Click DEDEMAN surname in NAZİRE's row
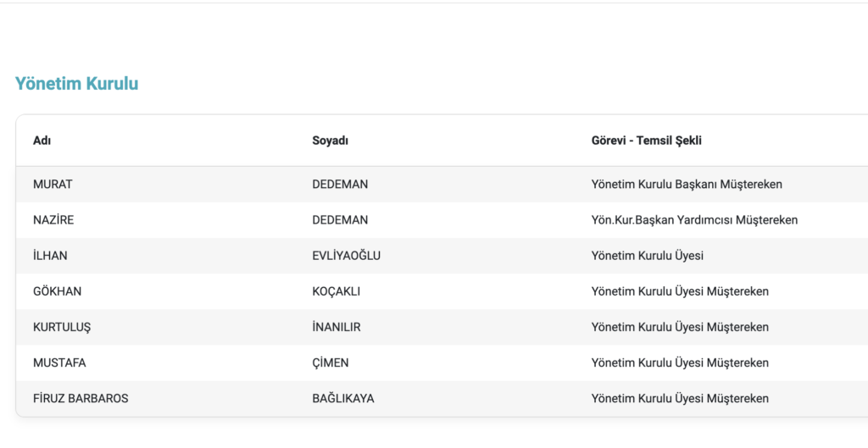This screenshot has width=868, height=448. (x=340, y=220)
